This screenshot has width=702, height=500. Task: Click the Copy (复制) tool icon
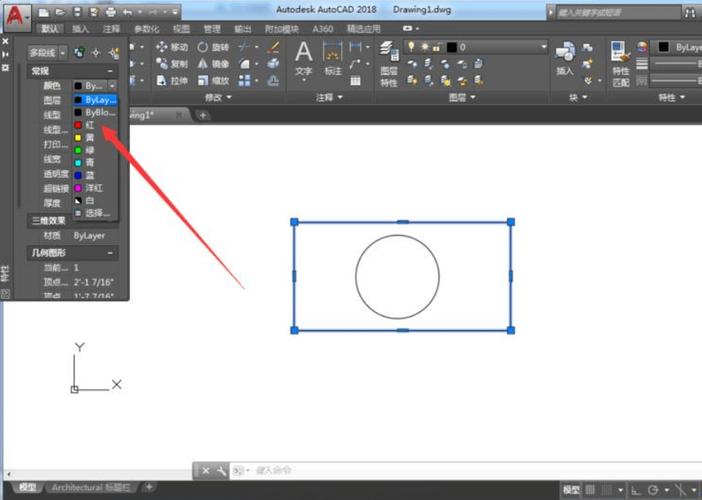[161, 64]
